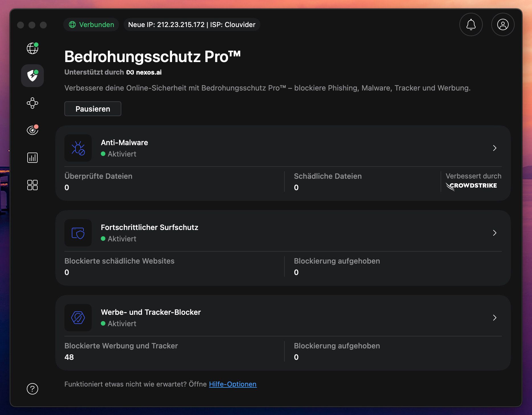Click the Anti-Malware bug icon
This screenshot has width=532, height=415.
(78, 148)
